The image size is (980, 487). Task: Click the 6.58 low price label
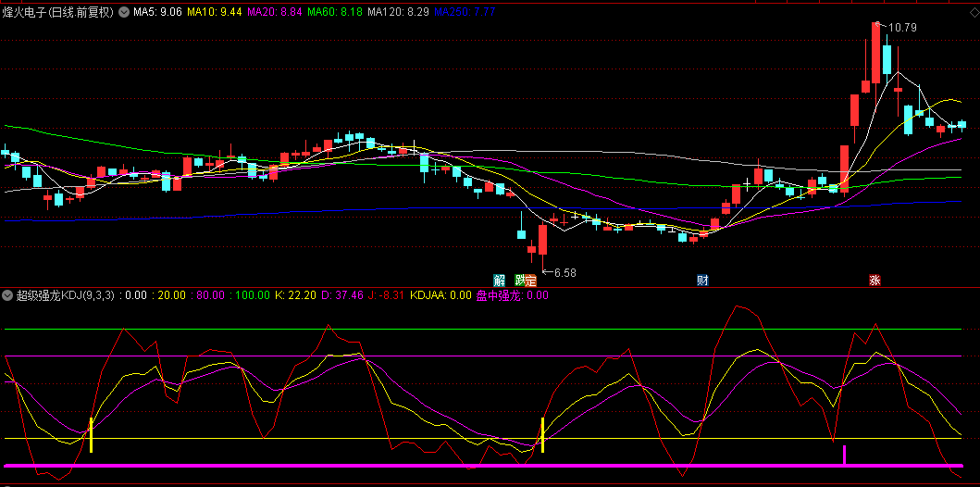[564, 272]
